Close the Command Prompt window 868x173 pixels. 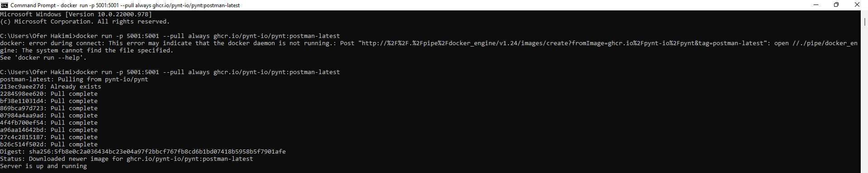point(857,5)
